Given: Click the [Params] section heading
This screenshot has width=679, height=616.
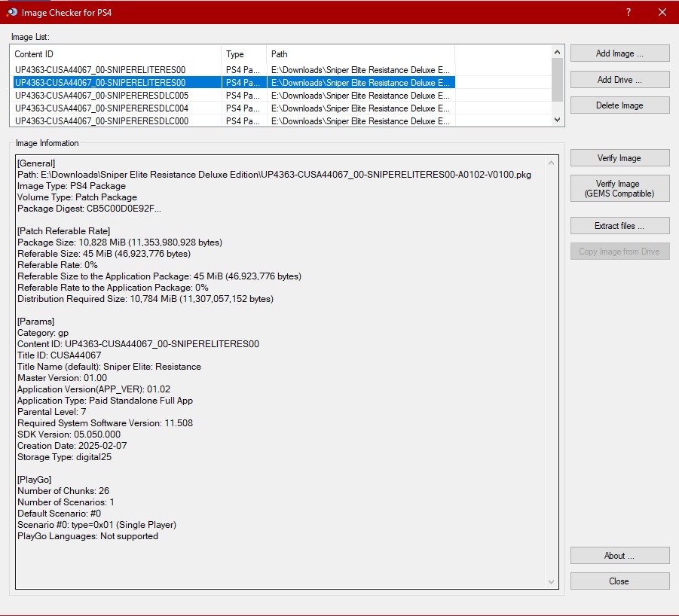Looking at the screenshot, I should (x=36, y=321).
